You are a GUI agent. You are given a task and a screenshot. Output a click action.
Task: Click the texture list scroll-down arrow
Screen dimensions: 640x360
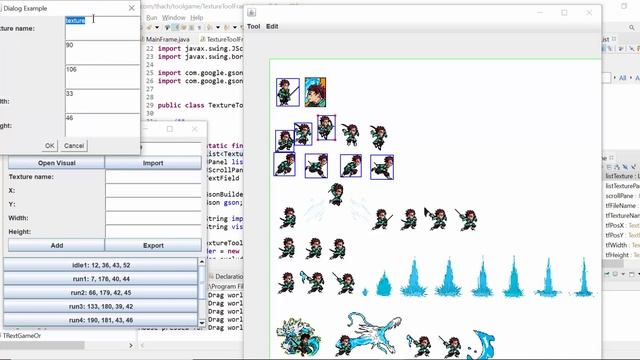point(202,323)
